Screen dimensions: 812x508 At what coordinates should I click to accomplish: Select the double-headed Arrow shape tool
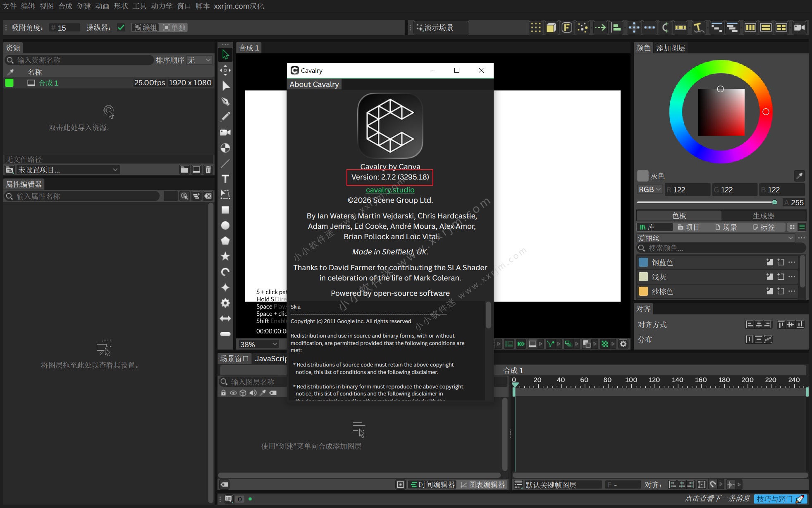[x=225, y=319]
